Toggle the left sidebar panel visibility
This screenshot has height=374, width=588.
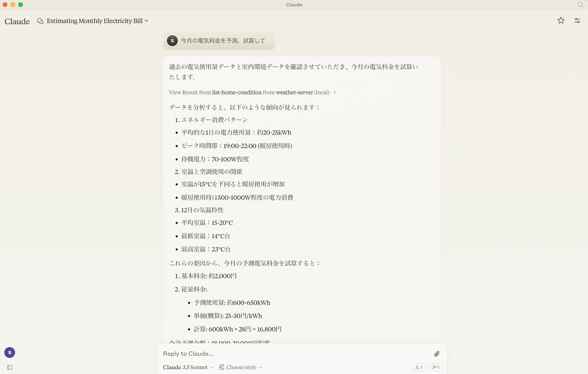click(9, 367)
